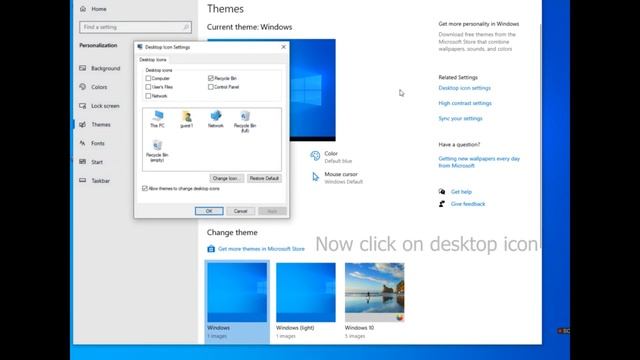Screen dimensions: 640x360
Task: Enable the User's Files checkbox
Action: 148,87
